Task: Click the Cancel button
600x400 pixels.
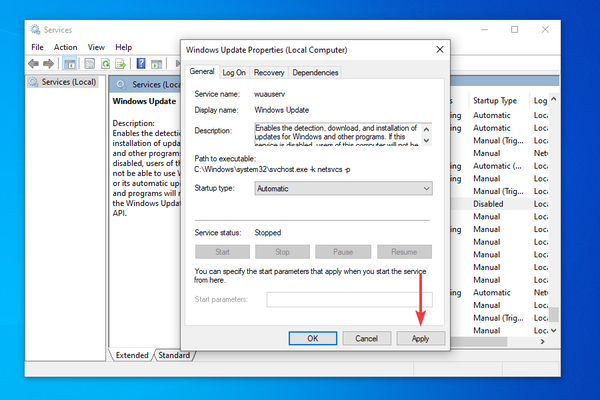Action: click(367, 338)
